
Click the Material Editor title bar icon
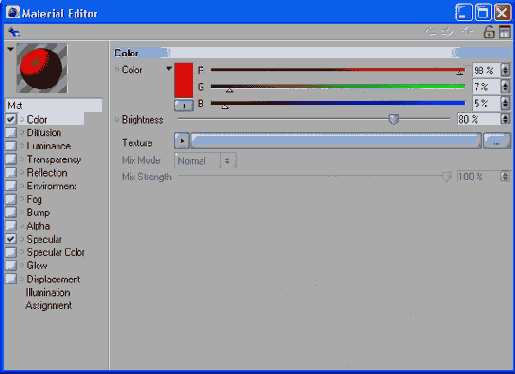click(13, 13)
